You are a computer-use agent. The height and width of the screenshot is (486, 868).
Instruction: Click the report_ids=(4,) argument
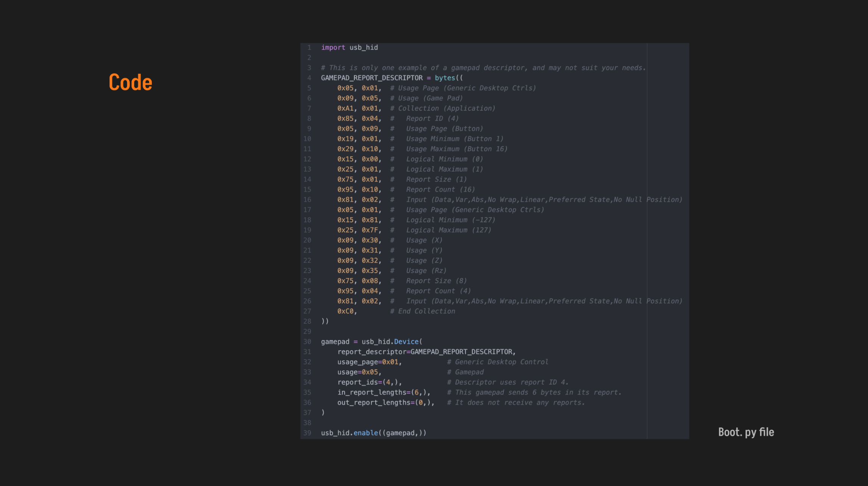tap(369, 382)
